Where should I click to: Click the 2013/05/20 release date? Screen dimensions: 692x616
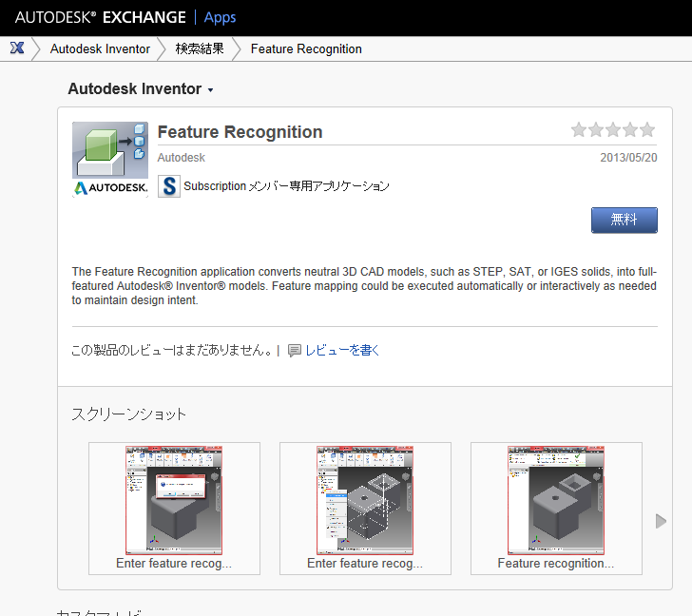[628, 158]
